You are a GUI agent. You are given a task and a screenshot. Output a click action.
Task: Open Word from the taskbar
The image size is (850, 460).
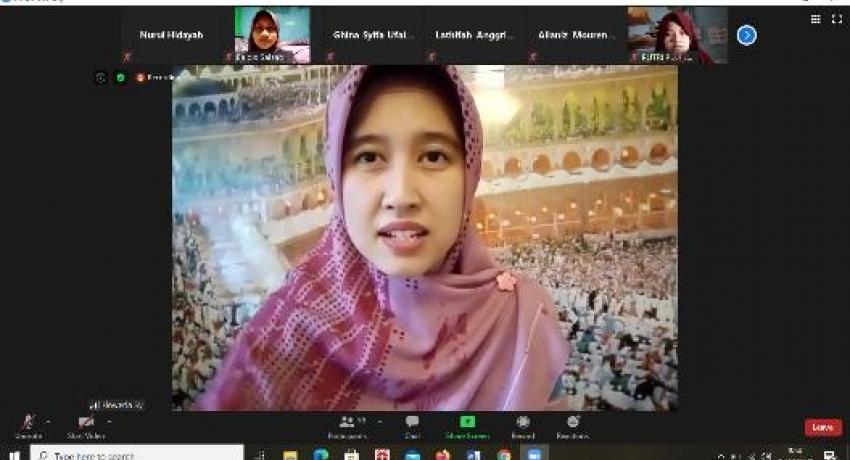point(473,455)
